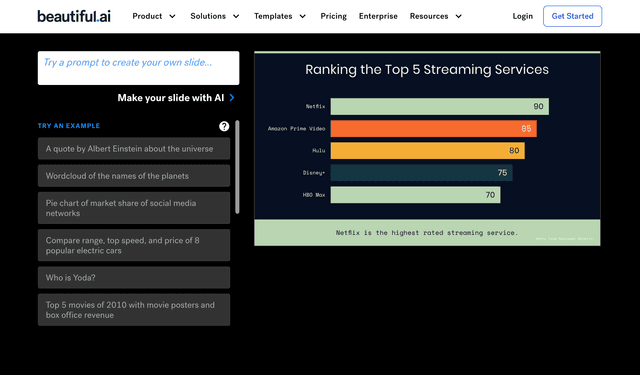The image size is (640, 375).
Task: Click the Get Started button
Action: pyautogui.click(x=572, y=16)
